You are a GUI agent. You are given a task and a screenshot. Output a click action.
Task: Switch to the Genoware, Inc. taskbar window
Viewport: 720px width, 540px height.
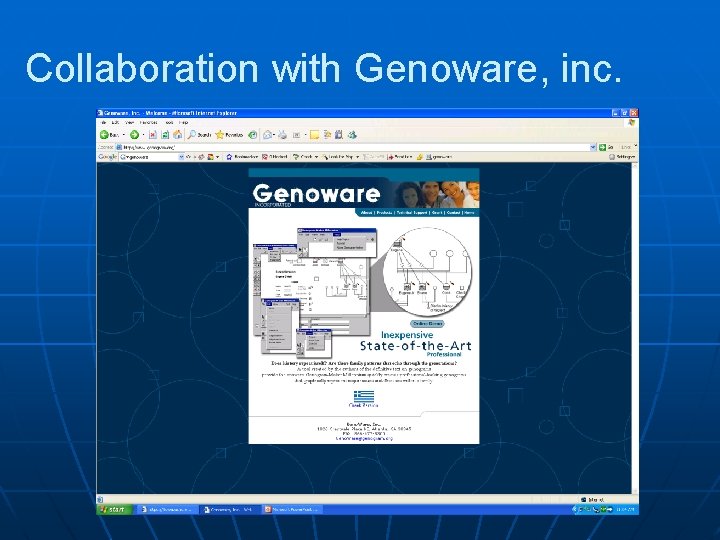tap(229, 509)
